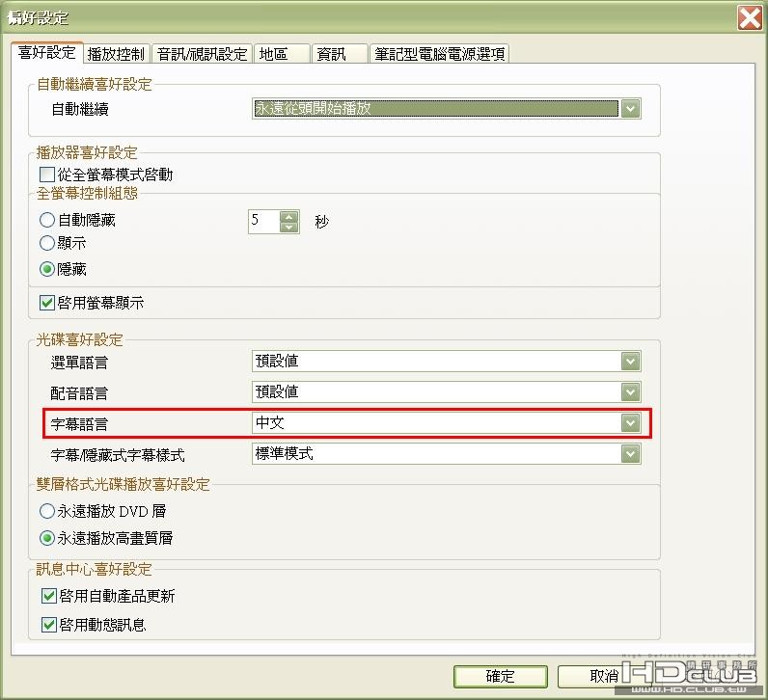
Task: Select 永遠播放 DVD 層 radio button
Action: [x=47, y=512]
